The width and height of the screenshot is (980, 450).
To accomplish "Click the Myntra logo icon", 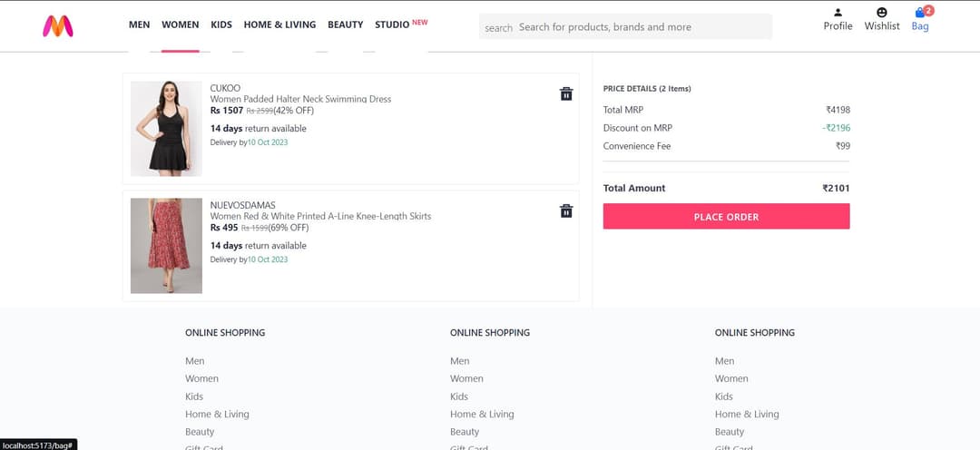I will coord(57,26).
